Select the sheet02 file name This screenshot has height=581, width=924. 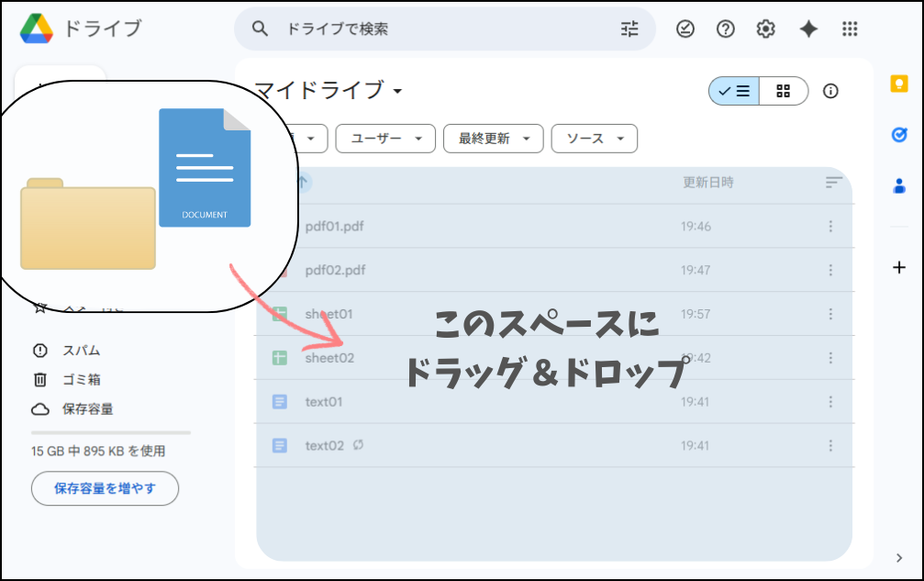[329, 358]
